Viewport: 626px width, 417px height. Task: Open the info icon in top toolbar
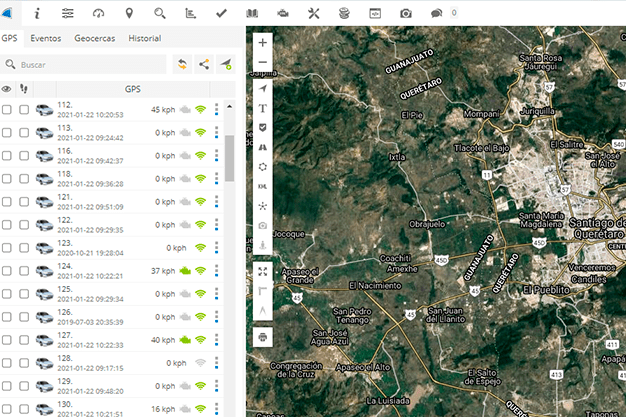(x=37, y=14)
